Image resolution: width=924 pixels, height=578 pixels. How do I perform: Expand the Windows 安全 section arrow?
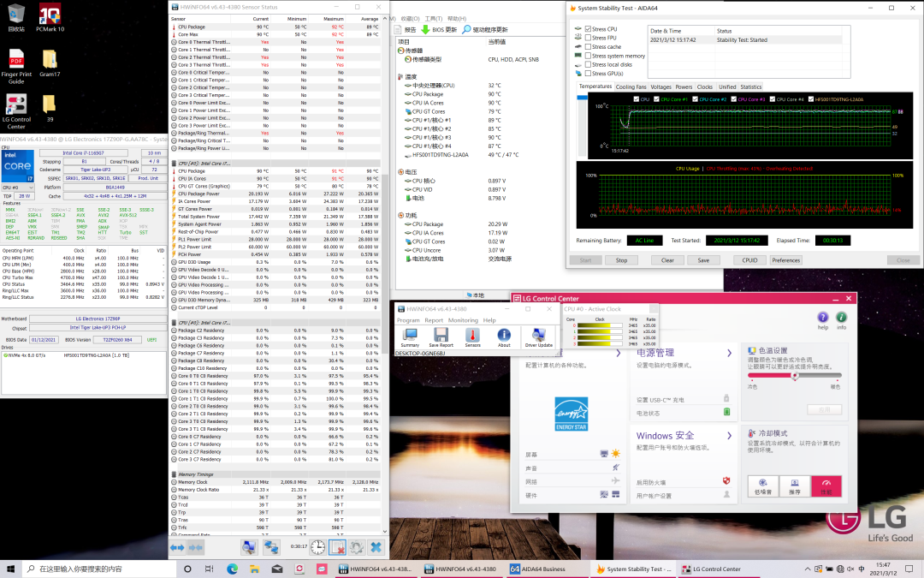pyautogui.click(x=729, y=435)
